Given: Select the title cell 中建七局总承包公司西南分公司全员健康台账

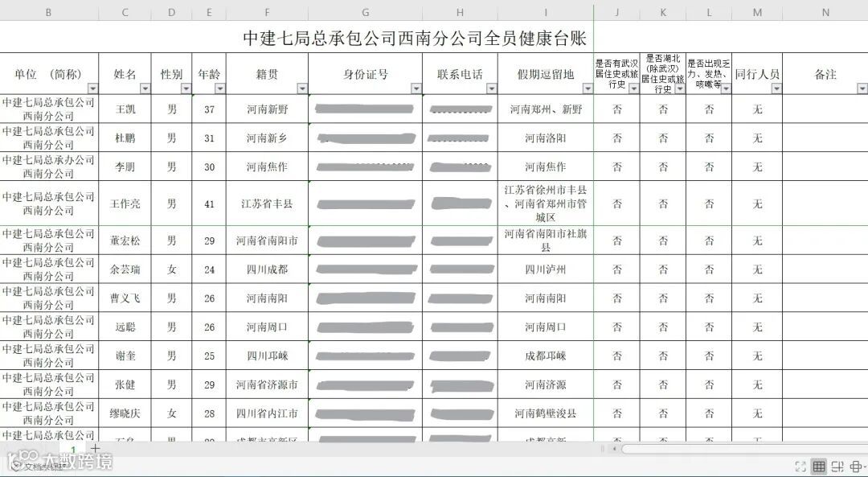Looking at the screenshot, I should (416, 37).
